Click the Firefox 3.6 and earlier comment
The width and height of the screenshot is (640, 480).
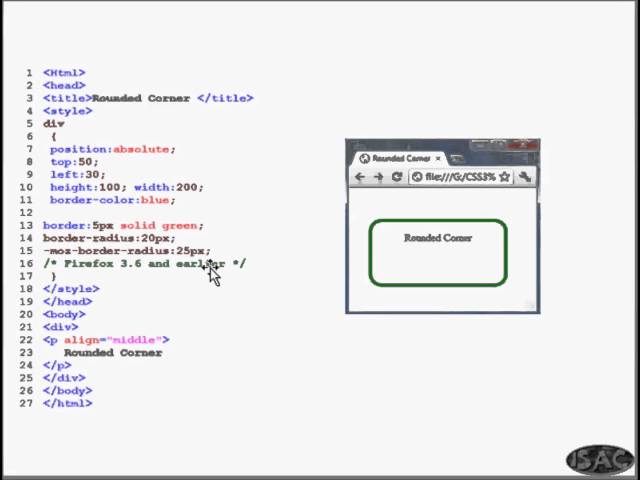tap(144, 264)
